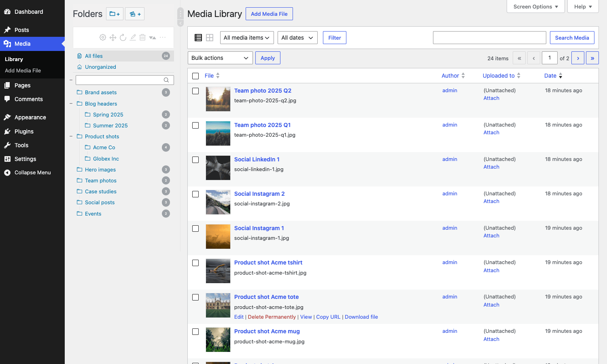Click the current page number field
Screen dimensions: 607x364
pyautogui.click(x=550, y=58)
